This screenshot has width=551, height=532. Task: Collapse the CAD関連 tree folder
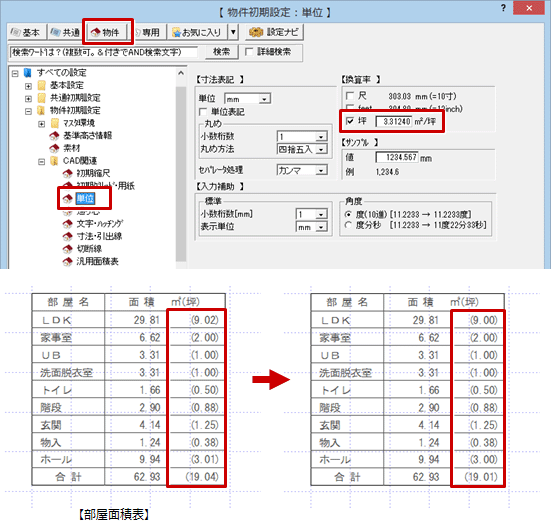click(x=41, y=162)
